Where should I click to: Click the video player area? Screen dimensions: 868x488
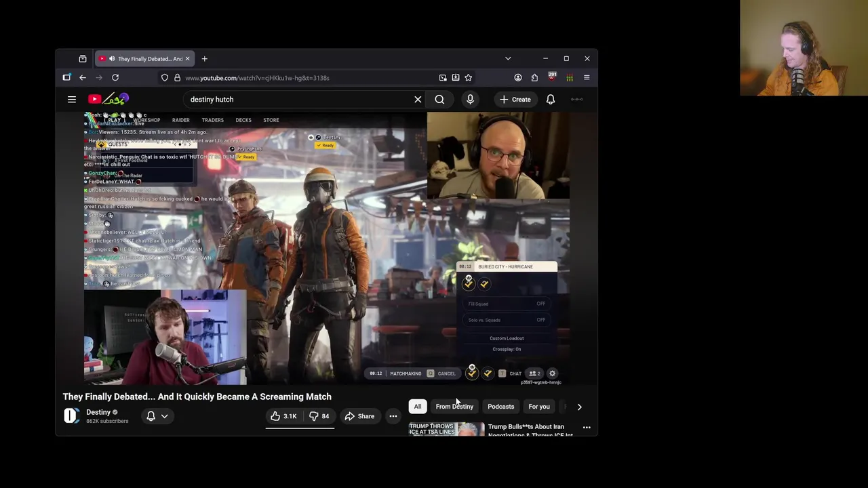coord(327,248)
